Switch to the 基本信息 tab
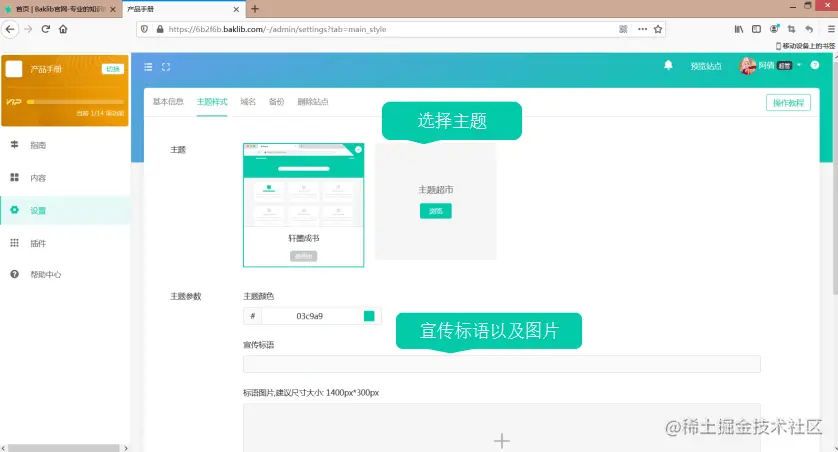The image size is (838, 452). [x=168, y=102]
